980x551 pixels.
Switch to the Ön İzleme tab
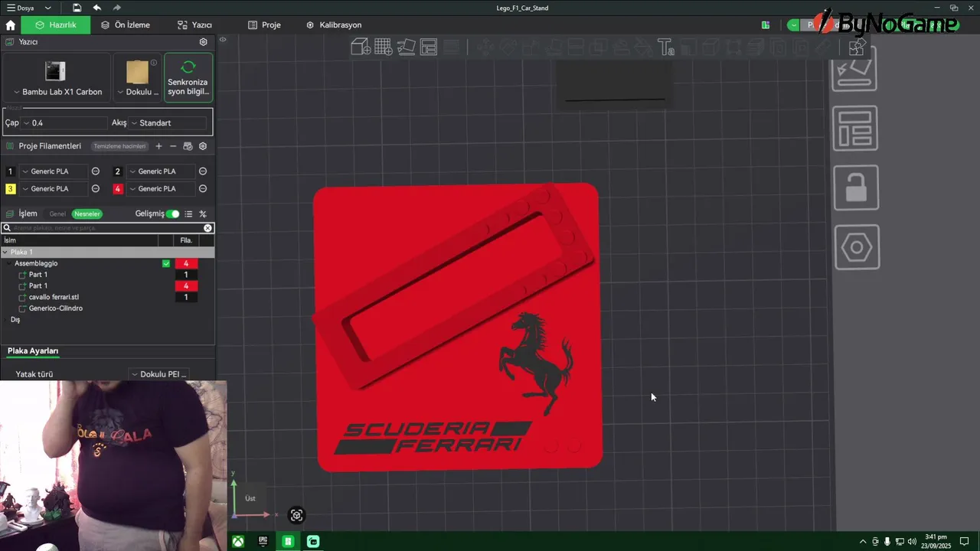[x=126, y=24]
